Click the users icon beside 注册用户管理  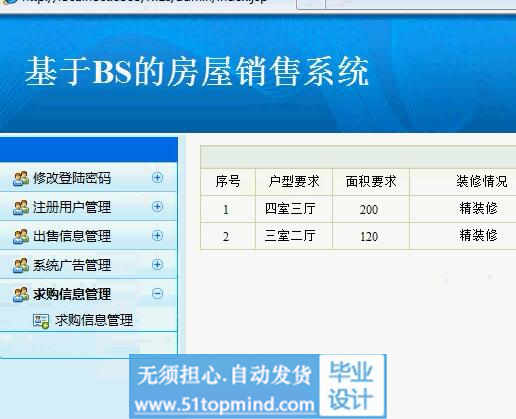click(21, 207)
